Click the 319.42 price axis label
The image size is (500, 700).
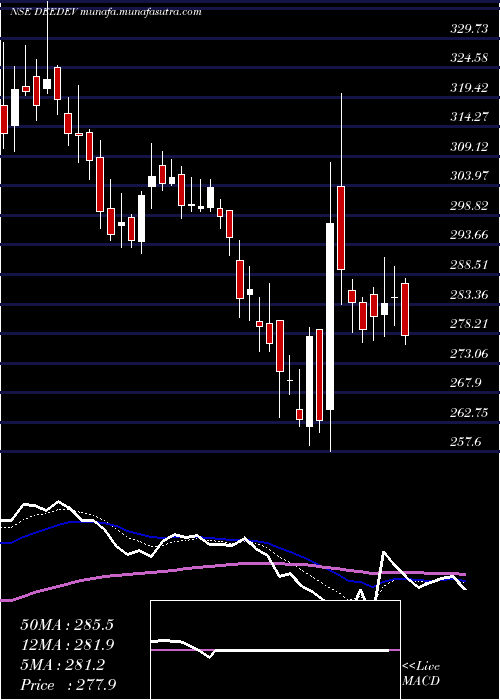tap(469, 88)
